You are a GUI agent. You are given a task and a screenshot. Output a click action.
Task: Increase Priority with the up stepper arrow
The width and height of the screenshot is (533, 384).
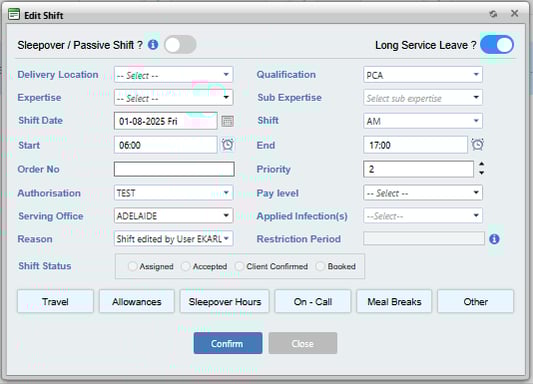pos(481,164)
